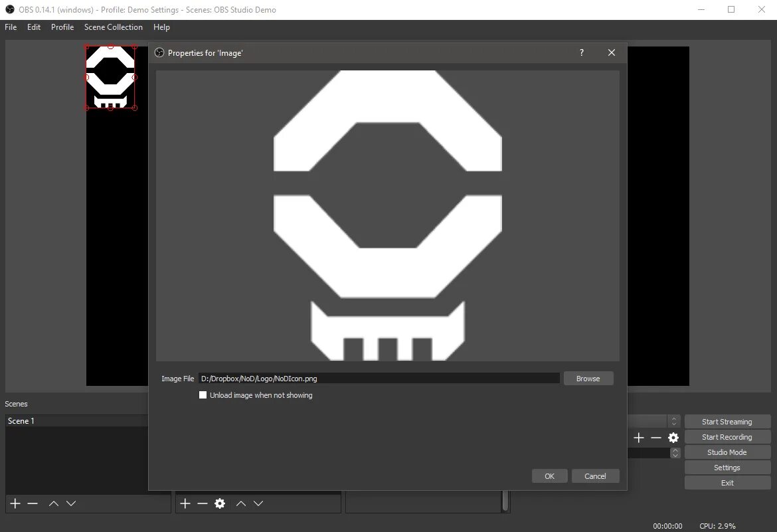Open the File menu
The image size is (777, 532).
tap(11, 27)
